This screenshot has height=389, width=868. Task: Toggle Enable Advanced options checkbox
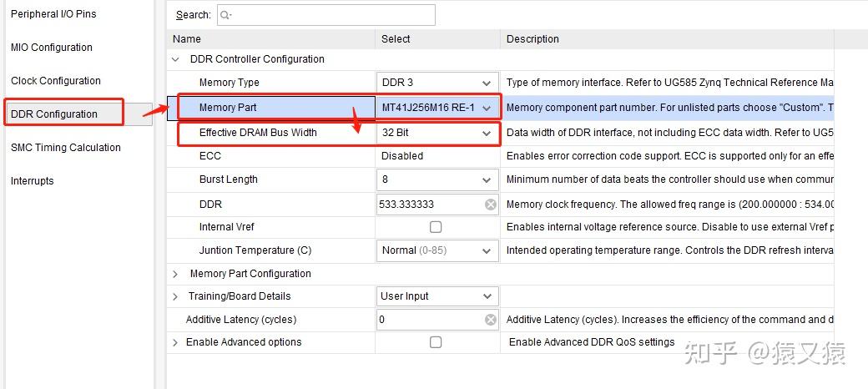(x=436, y=342)
